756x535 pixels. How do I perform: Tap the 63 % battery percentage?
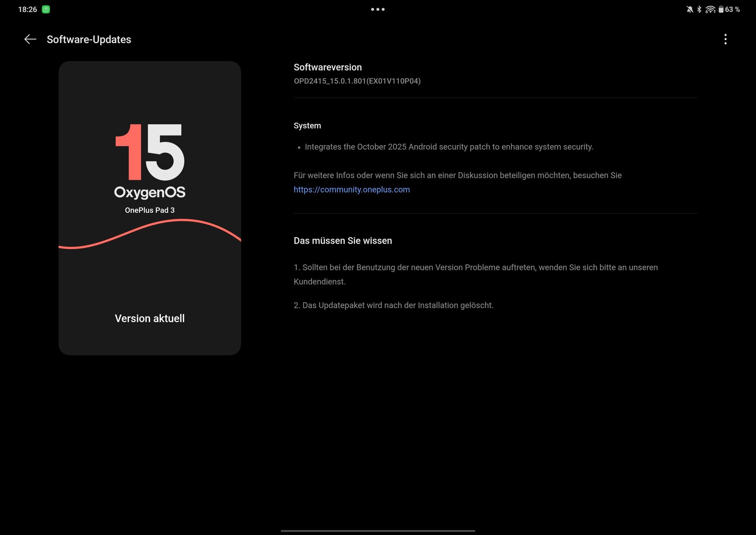(732, 9)
